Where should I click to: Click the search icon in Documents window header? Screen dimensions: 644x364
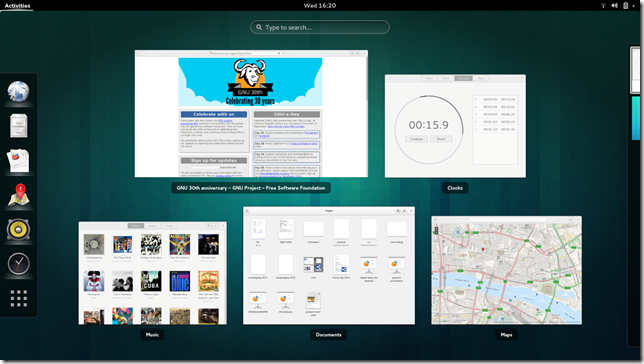point(398,210)
